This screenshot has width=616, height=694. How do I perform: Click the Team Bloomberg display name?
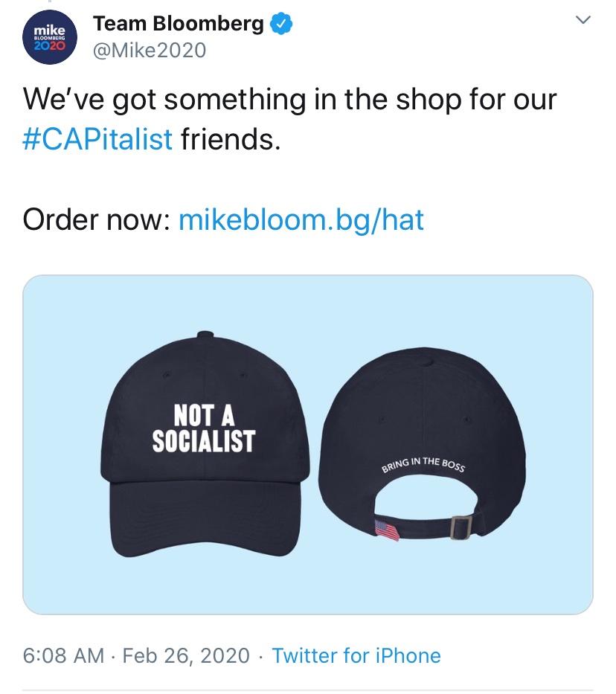click(179, 22)
